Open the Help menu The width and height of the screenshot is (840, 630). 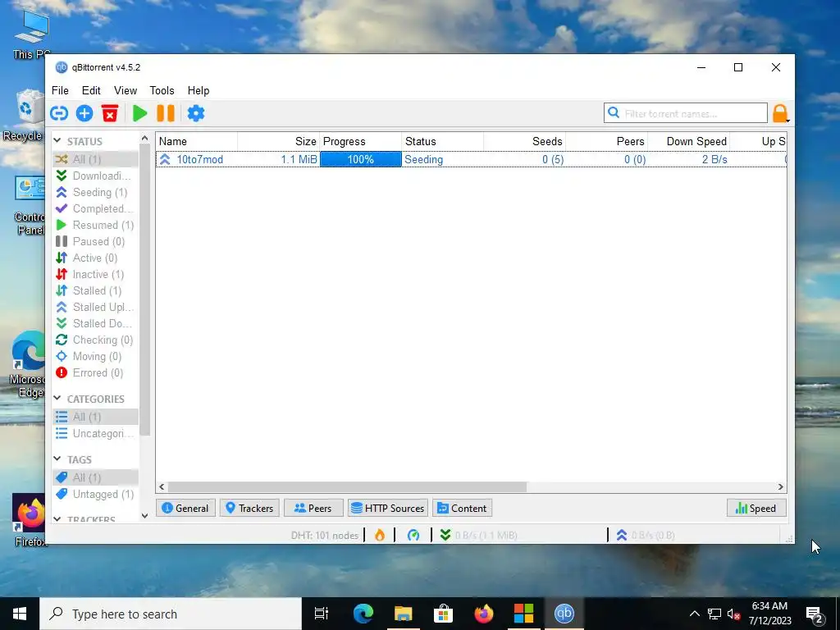[x=199, y=90]
